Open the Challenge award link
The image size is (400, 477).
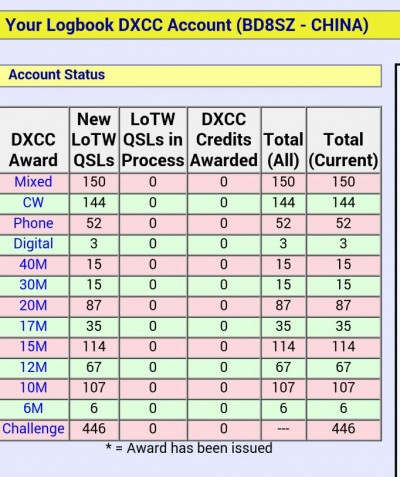33,429
